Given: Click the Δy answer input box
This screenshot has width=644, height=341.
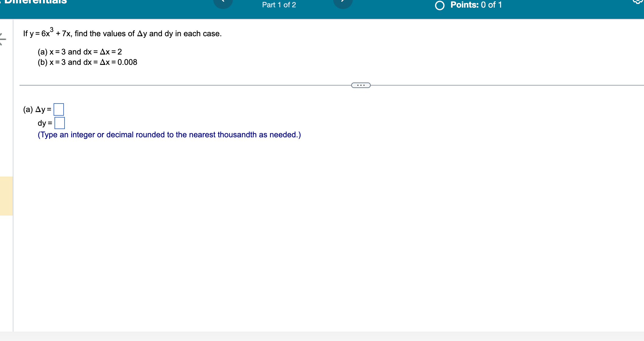Looking at the screenshot, I should 59,109.
